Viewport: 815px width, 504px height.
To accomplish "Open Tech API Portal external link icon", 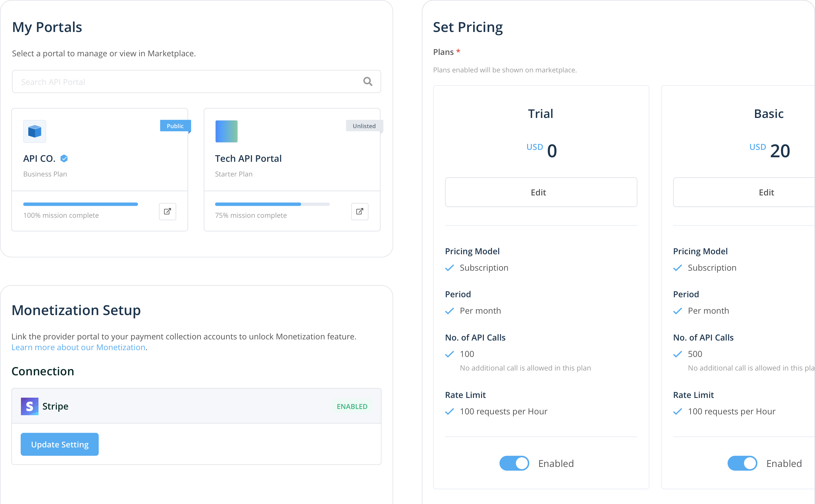I will (359, 211).
